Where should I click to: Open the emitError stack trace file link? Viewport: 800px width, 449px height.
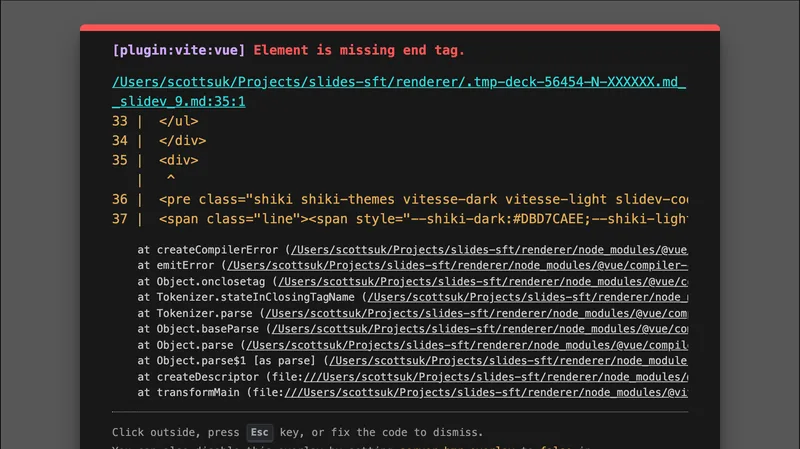pyautogui.click(x=456, y=265)
